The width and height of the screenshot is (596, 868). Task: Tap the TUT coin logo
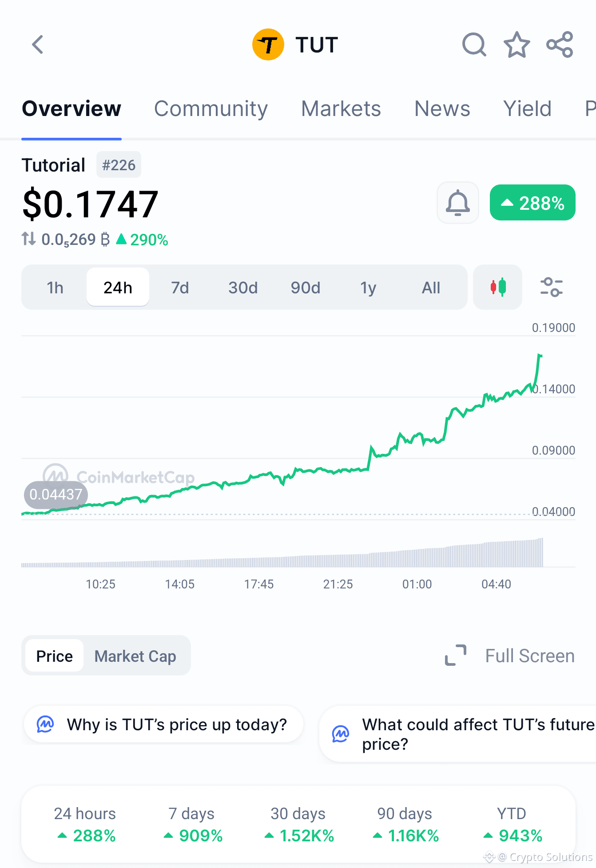click(268, 44)
